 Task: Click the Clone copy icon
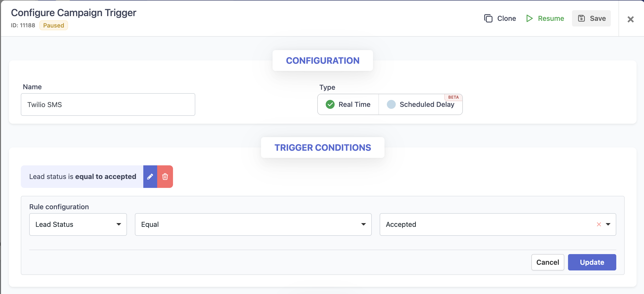[x=488, y=18]
